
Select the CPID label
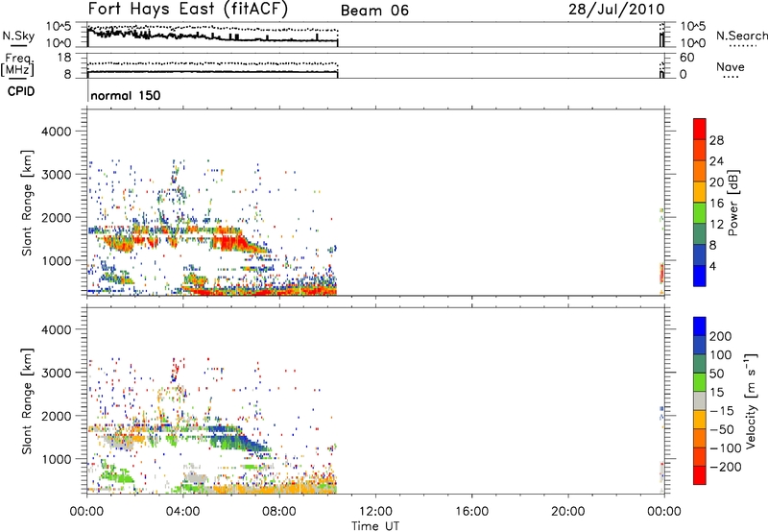click(x=20, y=91)
